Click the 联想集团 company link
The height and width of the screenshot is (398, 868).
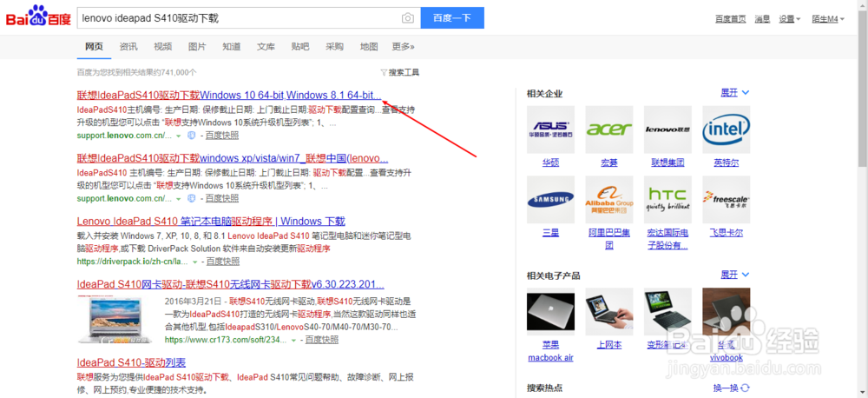pos(667,163)
